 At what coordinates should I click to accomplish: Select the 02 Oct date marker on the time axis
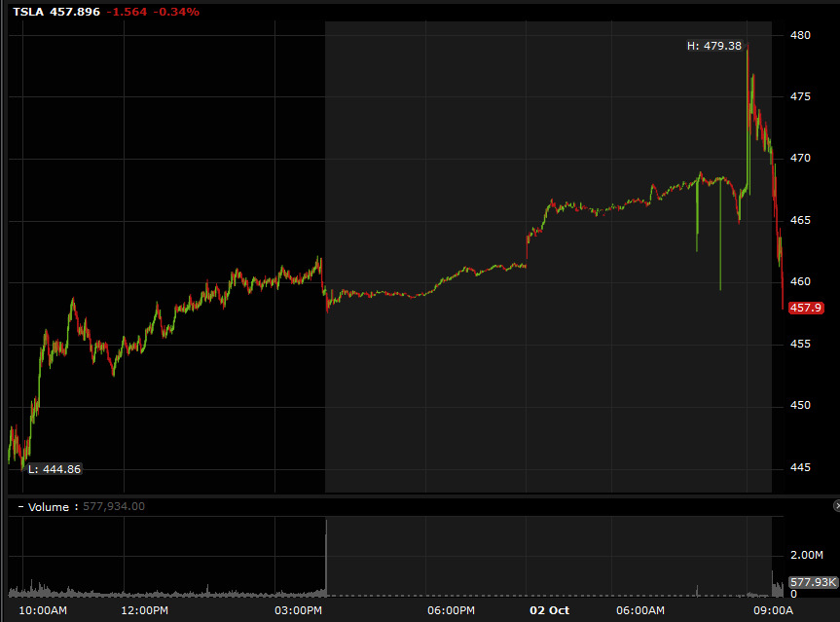click(548, 609)
